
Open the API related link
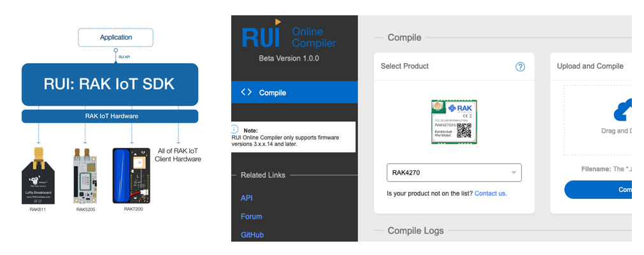click(247, 198)
